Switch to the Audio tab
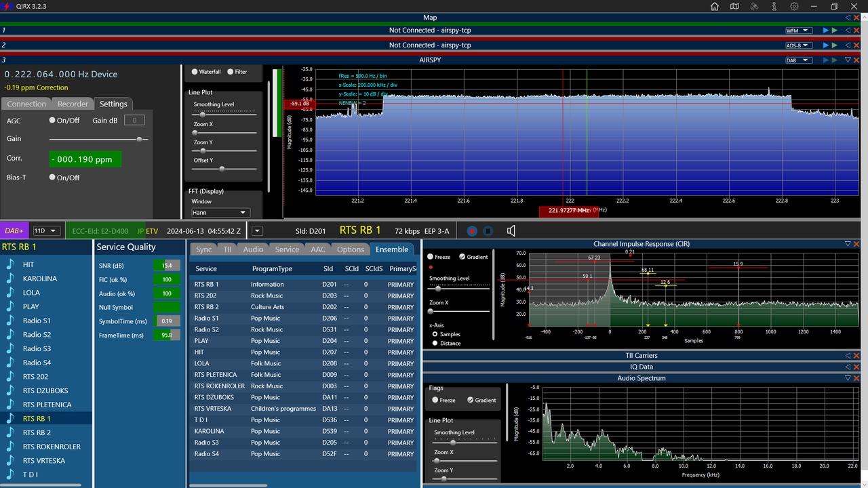The width and height of the screenshot is (868, 488). pos(253,249)
